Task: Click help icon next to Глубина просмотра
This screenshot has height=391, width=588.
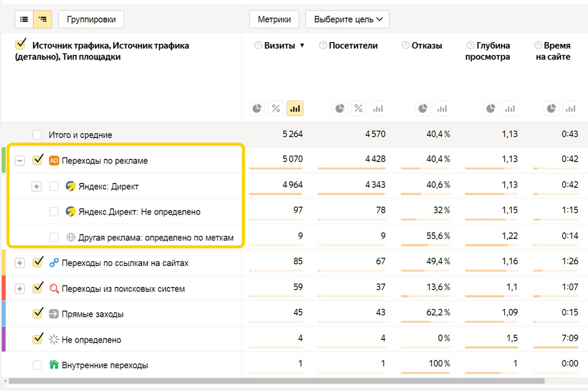Action: (470, 45)
